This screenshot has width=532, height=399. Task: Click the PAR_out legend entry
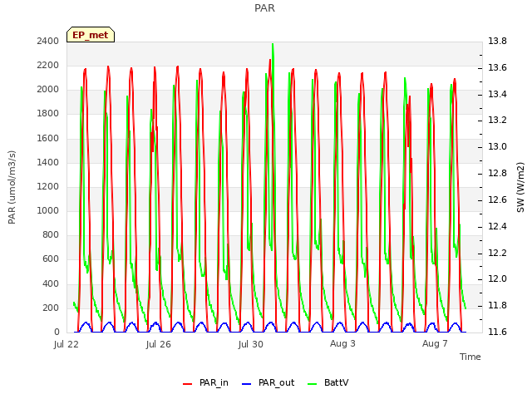coord(268,382)
